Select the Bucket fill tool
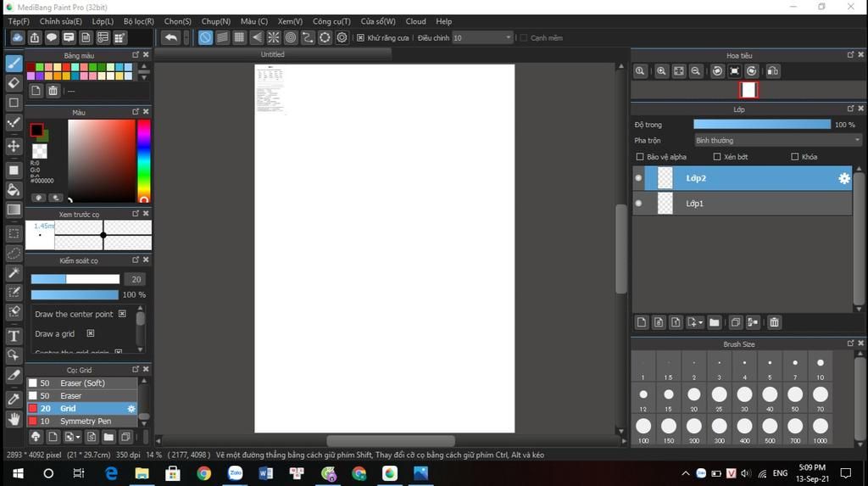The width and height of the screenshot is (868, 486). 14,189
